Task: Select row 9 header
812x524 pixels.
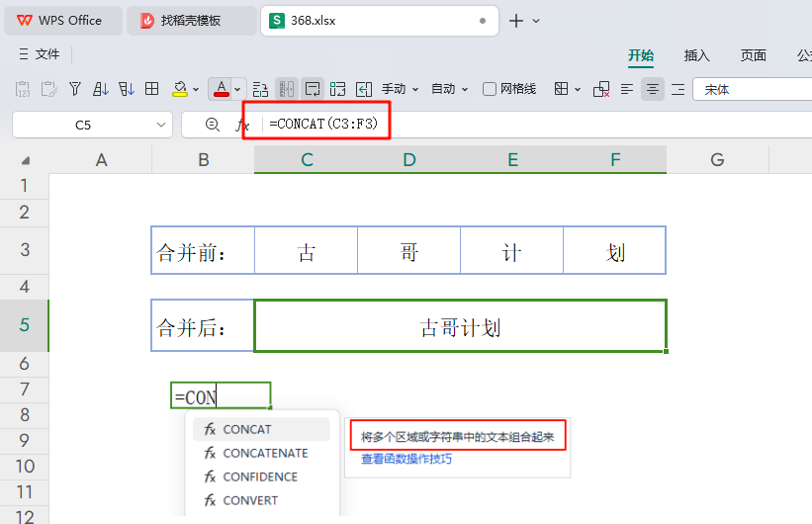Action: [25, 441]
